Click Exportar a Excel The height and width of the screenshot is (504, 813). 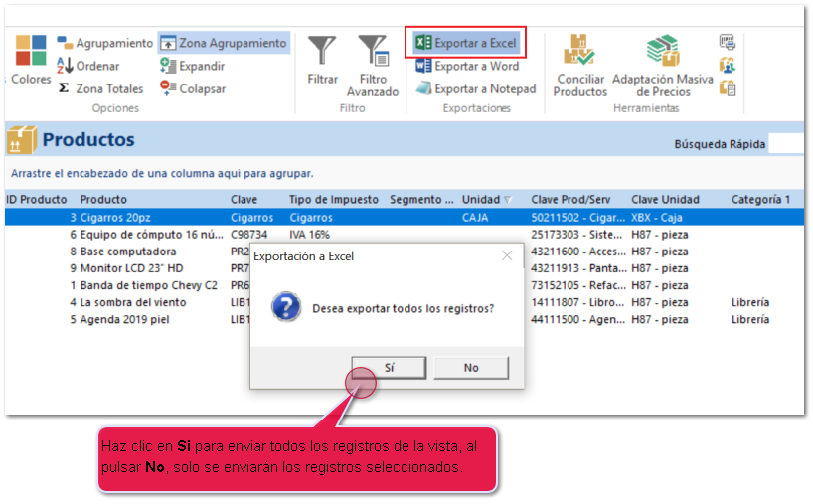point(465,43)
